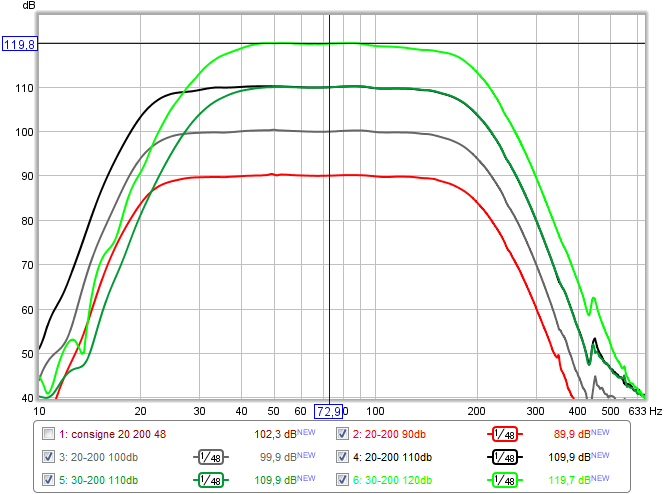This screenshot has height=494, width=664.
Task: Uncheck the '2: 20-200 90db' trace checkbox
Action: coord(343,434)
